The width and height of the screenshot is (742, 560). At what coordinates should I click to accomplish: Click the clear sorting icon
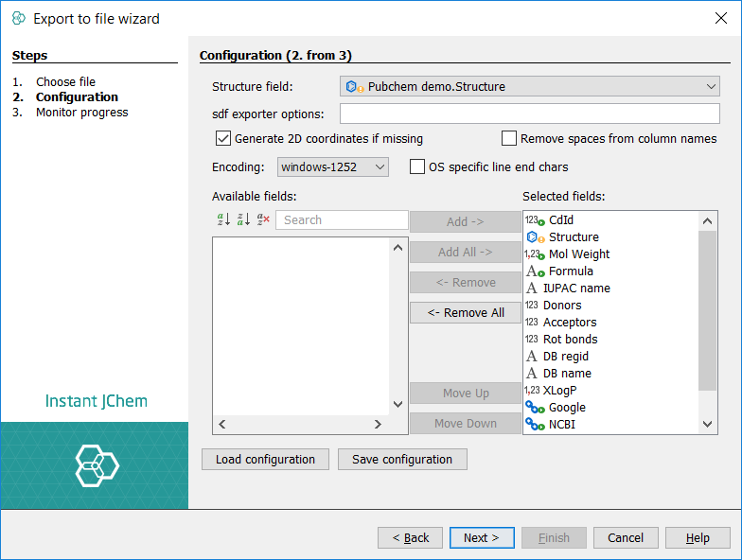click(263, 219)
